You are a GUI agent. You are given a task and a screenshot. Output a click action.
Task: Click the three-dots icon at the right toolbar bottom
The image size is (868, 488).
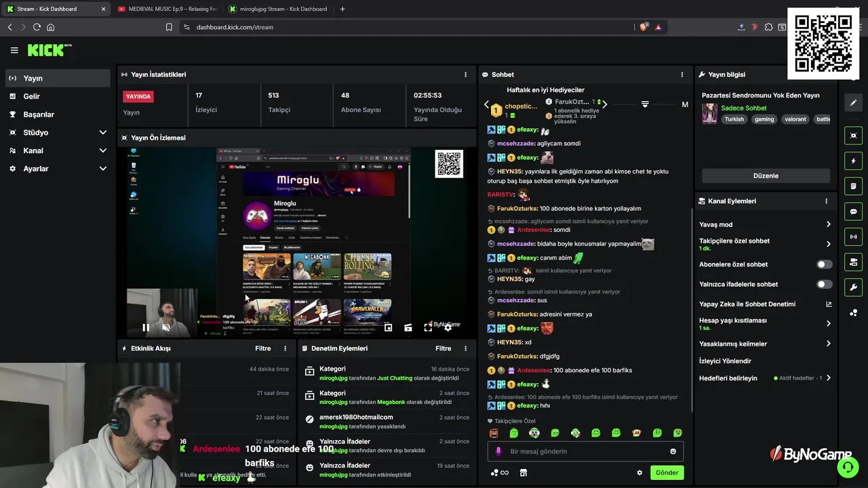pyautogui.click(x=853, y=312)
